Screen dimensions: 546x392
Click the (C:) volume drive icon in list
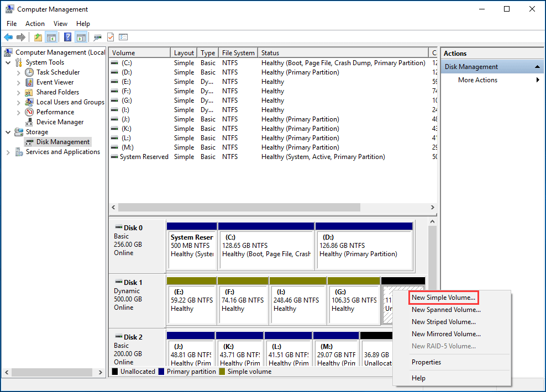pos(114,63)
